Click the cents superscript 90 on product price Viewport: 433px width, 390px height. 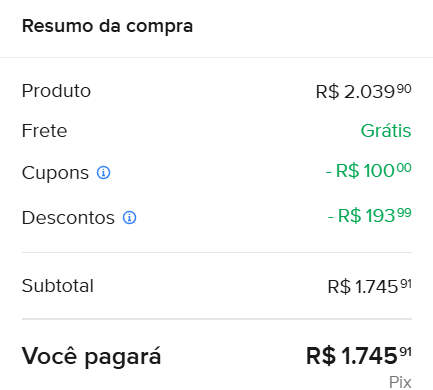click(x=404, y=89)
